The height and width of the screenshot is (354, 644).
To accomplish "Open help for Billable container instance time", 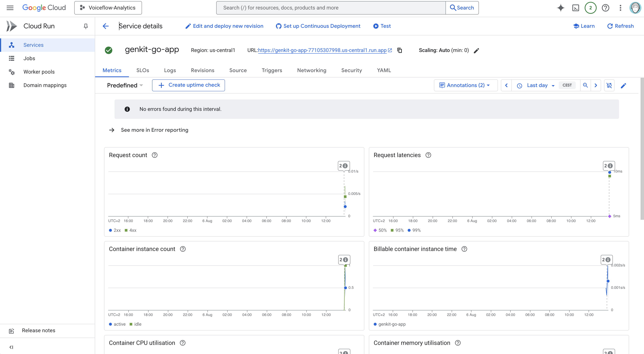I will pyautogui.click(x=464, y=249).
